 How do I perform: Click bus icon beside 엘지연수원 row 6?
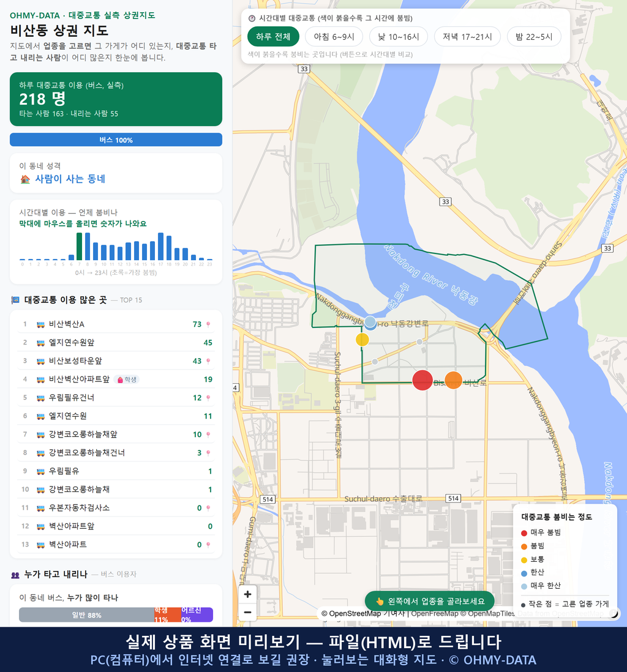click(41, 416)
